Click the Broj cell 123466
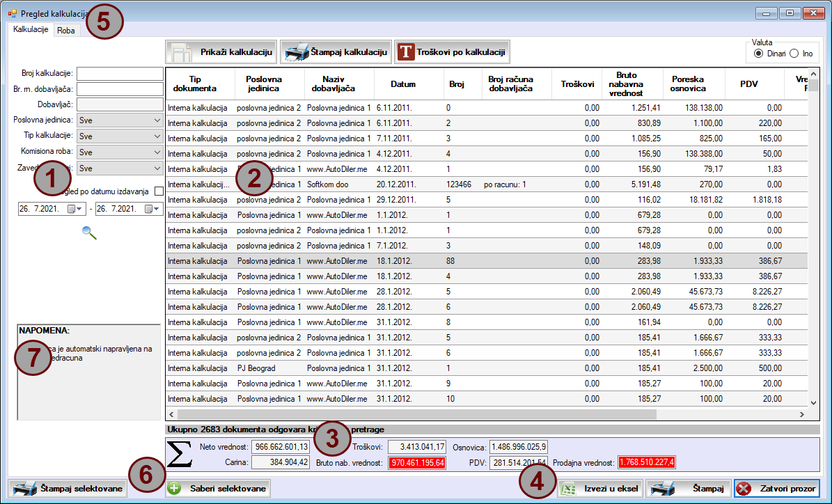 [463, 184]
